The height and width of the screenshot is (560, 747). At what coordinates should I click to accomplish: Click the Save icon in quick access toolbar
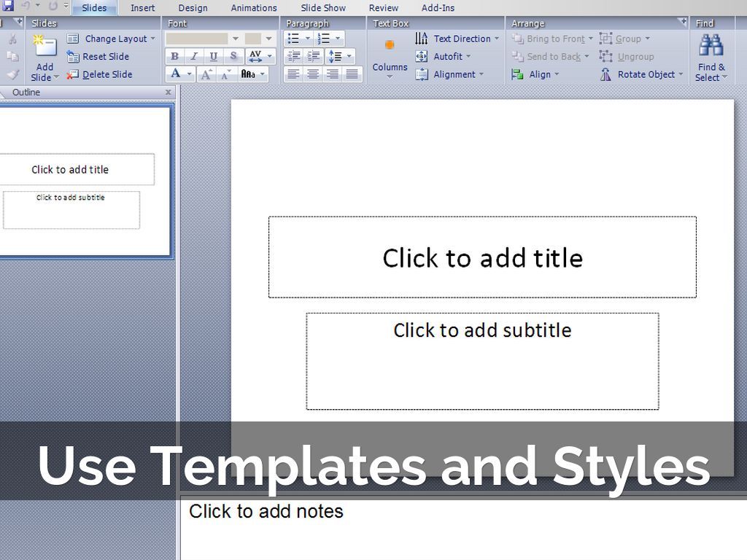(8, 6)
